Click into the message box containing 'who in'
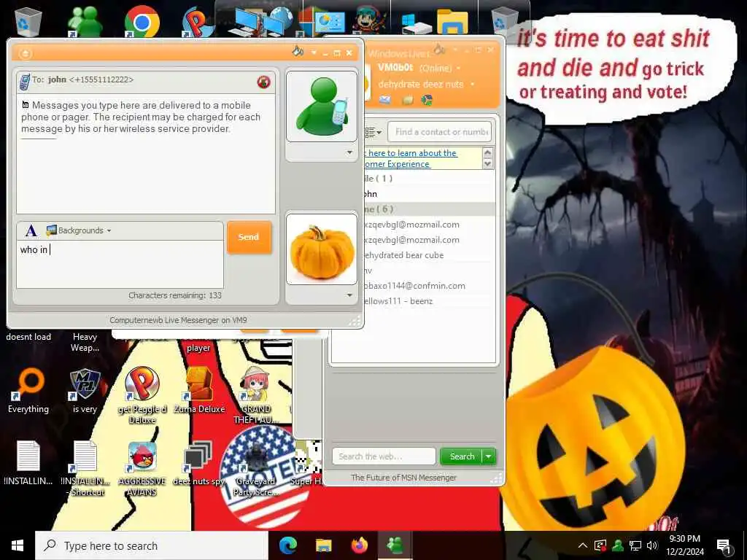This screenshot has height=560, width=747. pyautogui.click(x=120, y=264)
